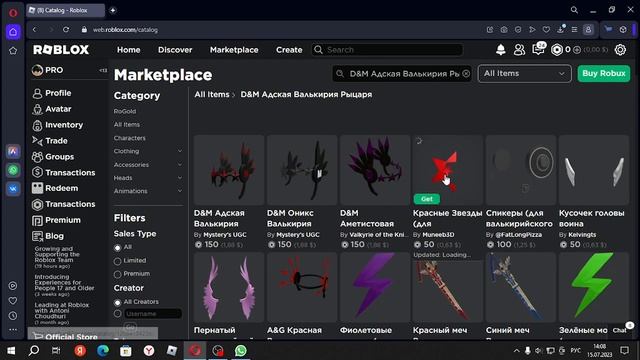Image resolution: width=640 pixels, height=360 pixels.
Task: Open Discover in top navigation
Action: (x=175, y=50)
